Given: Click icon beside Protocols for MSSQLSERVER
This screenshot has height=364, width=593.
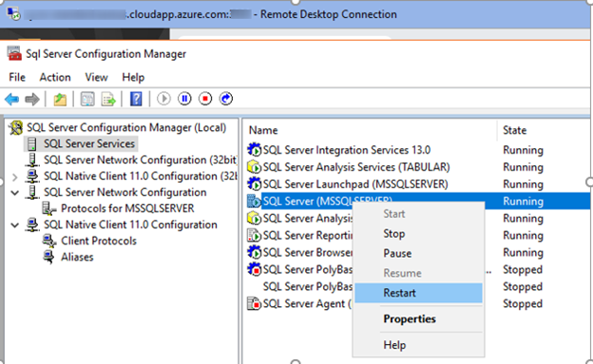Looking at the screenshot, I should pos(49,208).
